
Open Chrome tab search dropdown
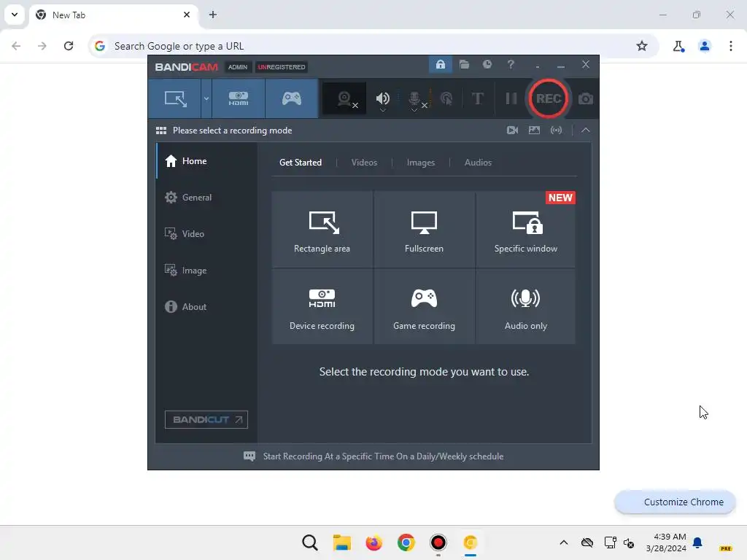(x=15, y=15)
